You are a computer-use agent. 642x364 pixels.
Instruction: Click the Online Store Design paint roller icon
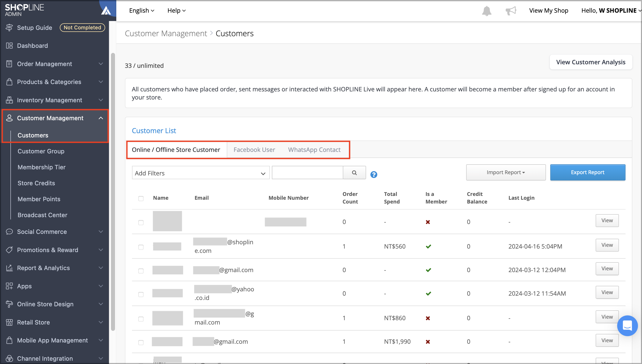pos(9,304)
